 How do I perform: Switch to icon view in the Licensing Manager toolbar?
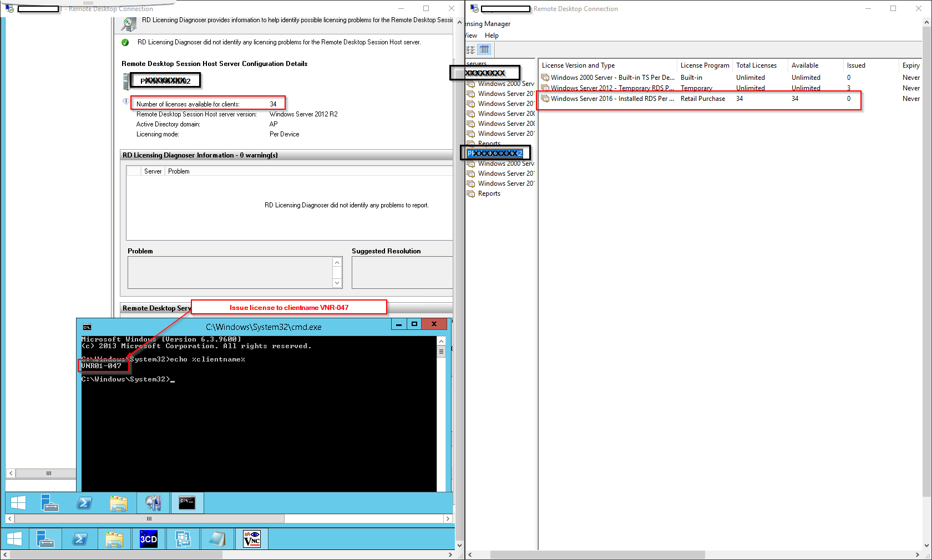coord(470,50)
